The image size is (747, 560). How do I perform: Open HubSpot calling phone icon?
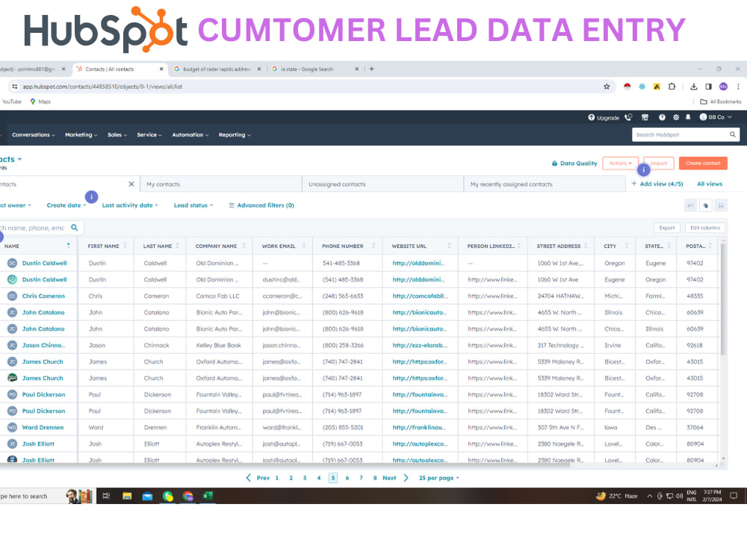click(x=628, y=117)
